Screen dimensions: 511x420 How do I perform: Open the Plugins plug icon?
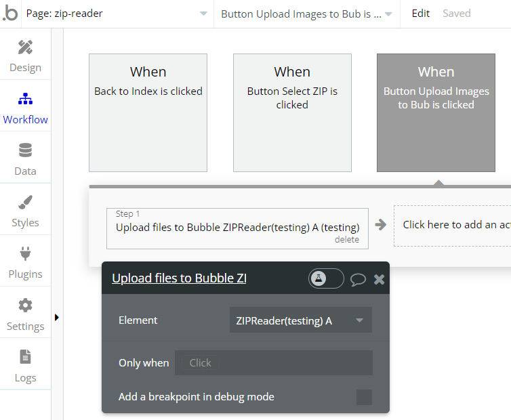click(x=25, y=254)
